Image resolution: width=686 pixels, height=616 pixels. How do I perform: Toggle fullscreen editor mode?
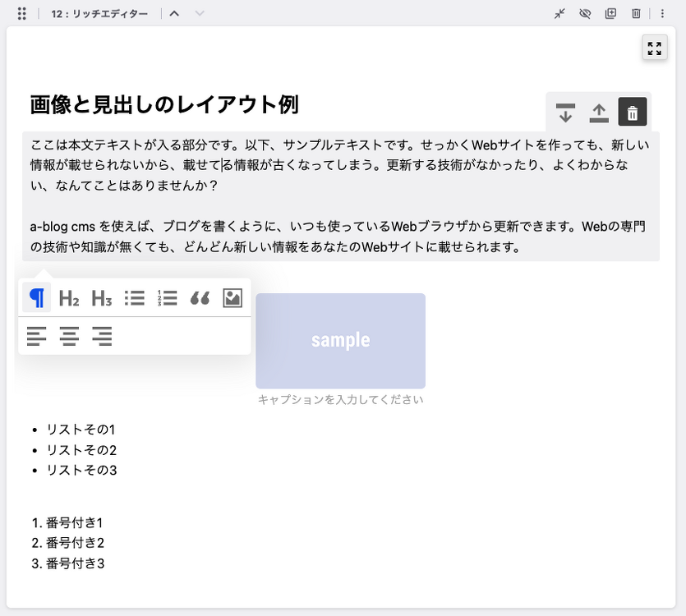pos(654,48)
